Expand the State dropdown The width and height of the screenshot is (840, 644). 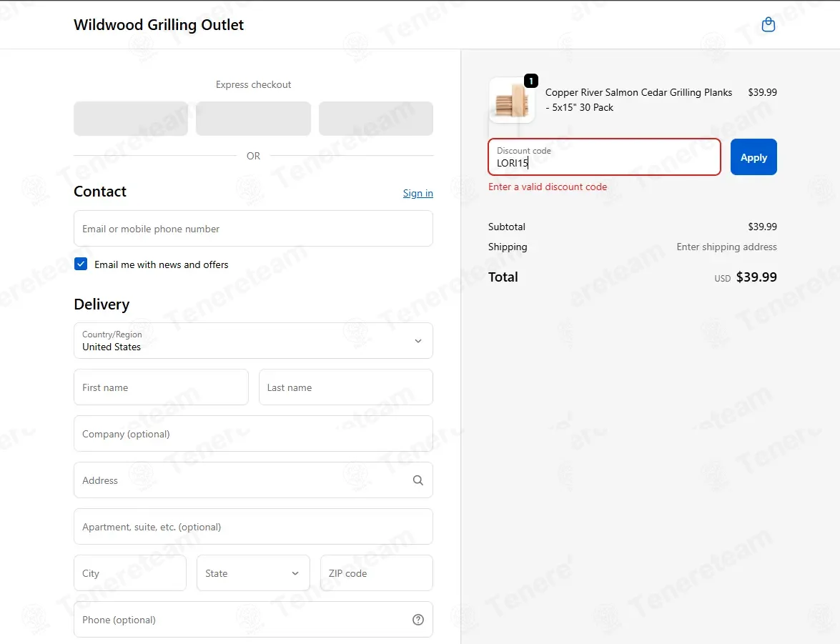click(253, 573)
